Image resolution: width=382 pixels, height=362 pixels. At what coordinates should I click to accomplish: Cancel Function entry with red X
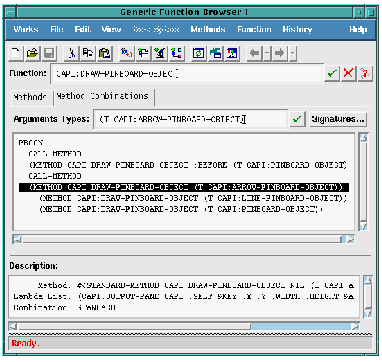348,73
